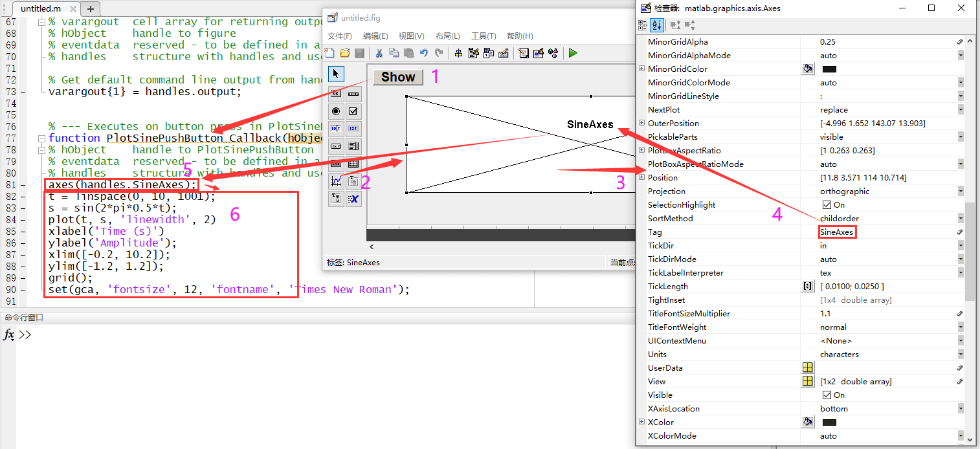Select the ActiveX control in palette
Image resolution: width=980 pixels, height=449 pixels.
pyautogui.click(x=353, y=199)
